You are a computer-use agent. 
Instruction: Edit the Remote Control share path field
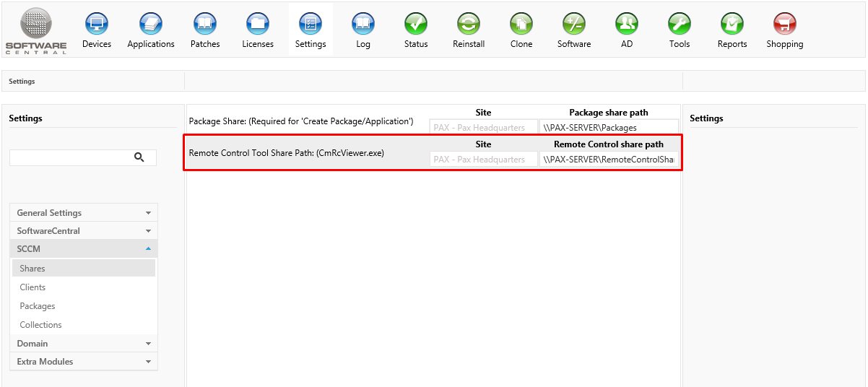[x=609, y=160]
